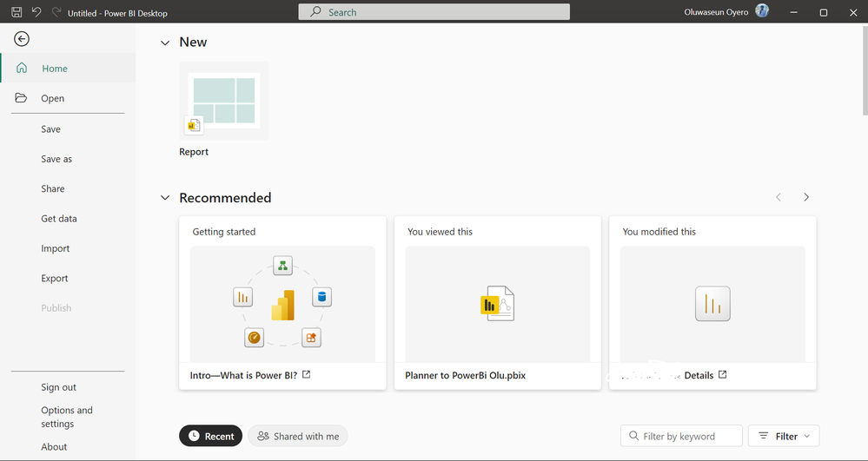
Task: Click the redo arrow icon
Action: (56, 11)
